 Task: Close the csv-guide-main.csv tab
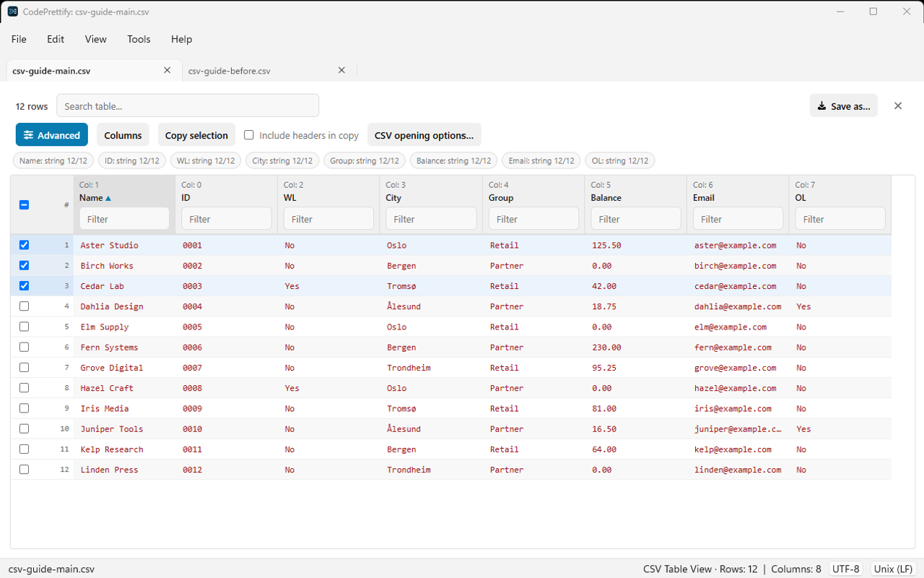[x=167, y=70]
